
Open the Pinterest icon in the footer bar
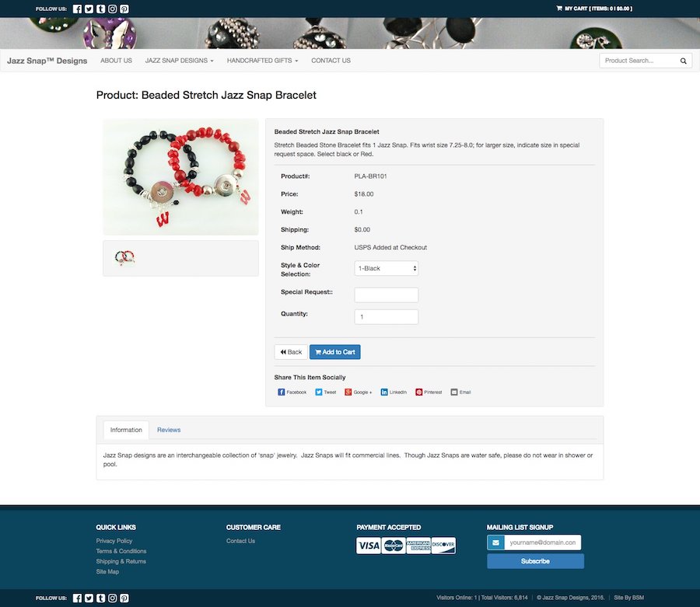click(x=124, y=598)
